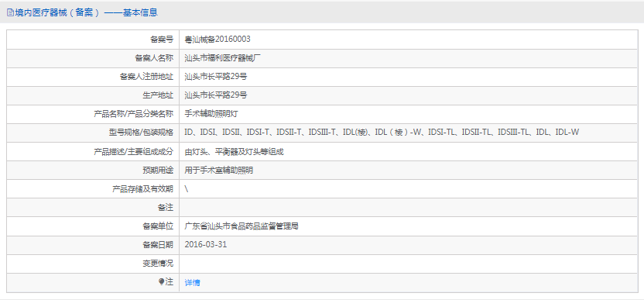Click the 备案人注册地址 label

pyautogui.click(x=146, y=77)
